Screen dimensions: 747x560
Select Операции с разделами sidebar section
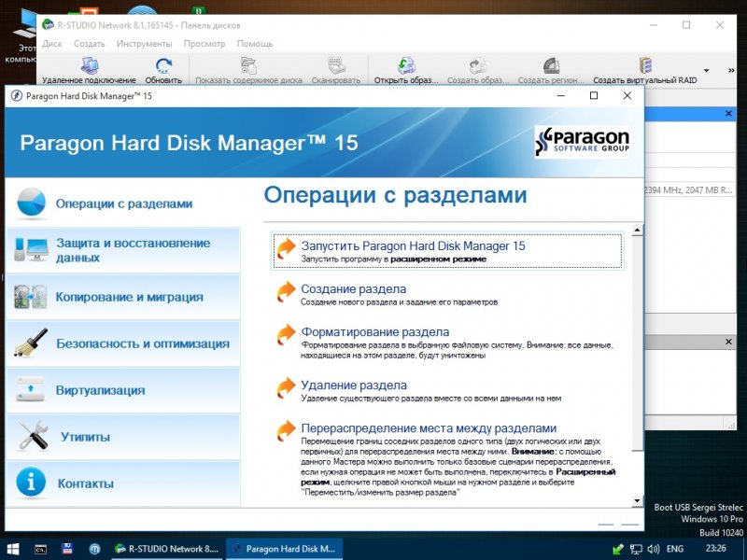click(123, 203)
